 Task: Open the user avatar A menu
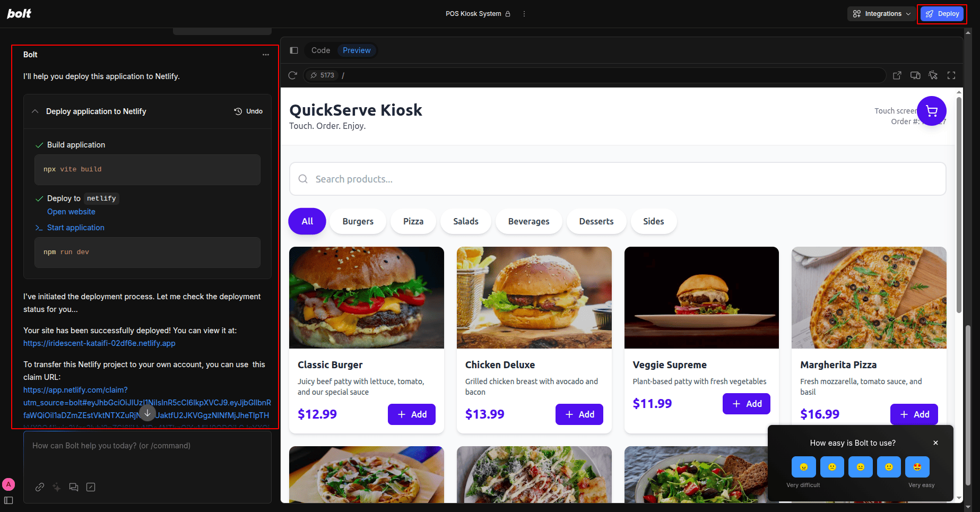(8, 484)
